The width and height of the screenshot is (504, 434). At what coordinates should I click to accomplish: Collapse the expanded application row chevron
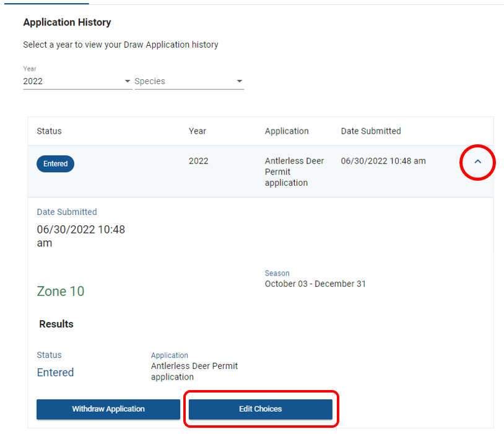[477, 162]
